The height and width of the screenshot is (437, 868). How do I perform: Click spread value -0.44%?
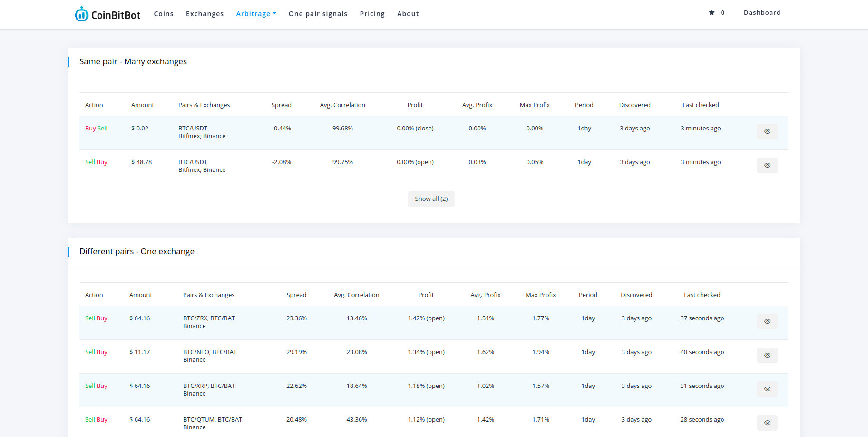[282, 129]
